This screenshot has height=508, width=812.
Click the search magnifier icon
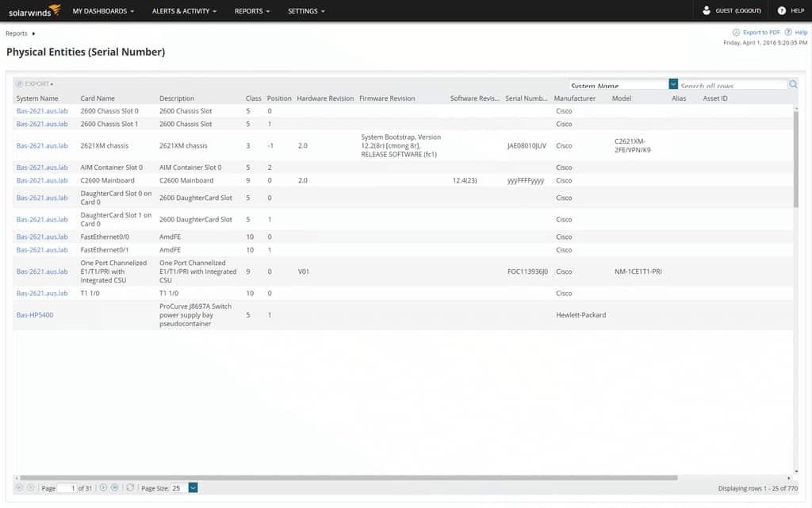coord(791,83)
